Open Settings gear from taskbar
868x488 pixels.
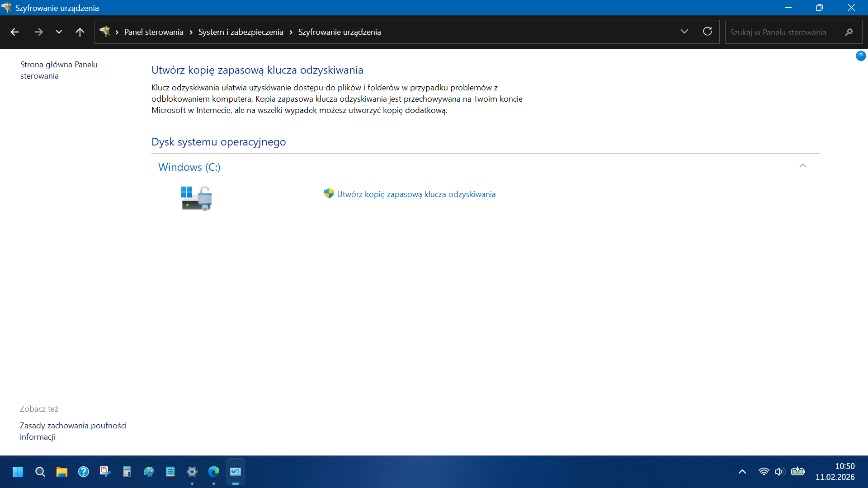(x=192, y=472)
